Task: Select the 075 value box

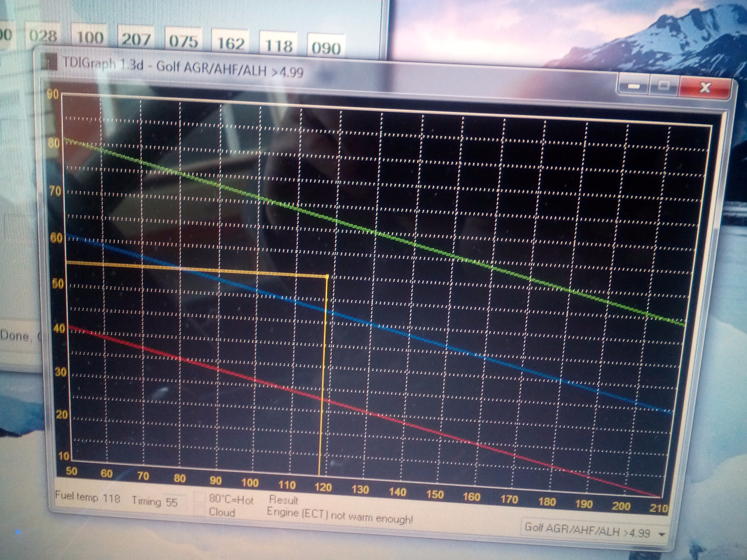Action: coord(183,41)
